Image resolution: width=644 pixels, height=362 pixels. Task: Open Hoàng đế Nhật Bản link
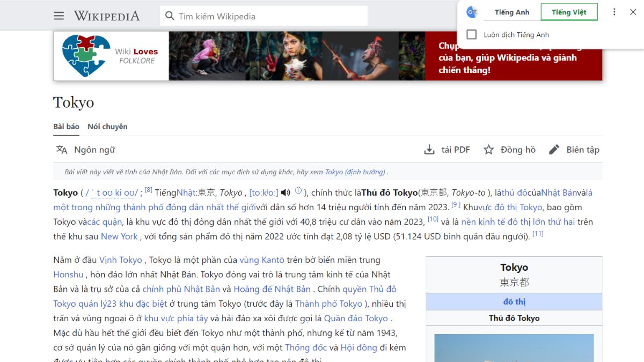pyautogui.click(x=272, y=289)
